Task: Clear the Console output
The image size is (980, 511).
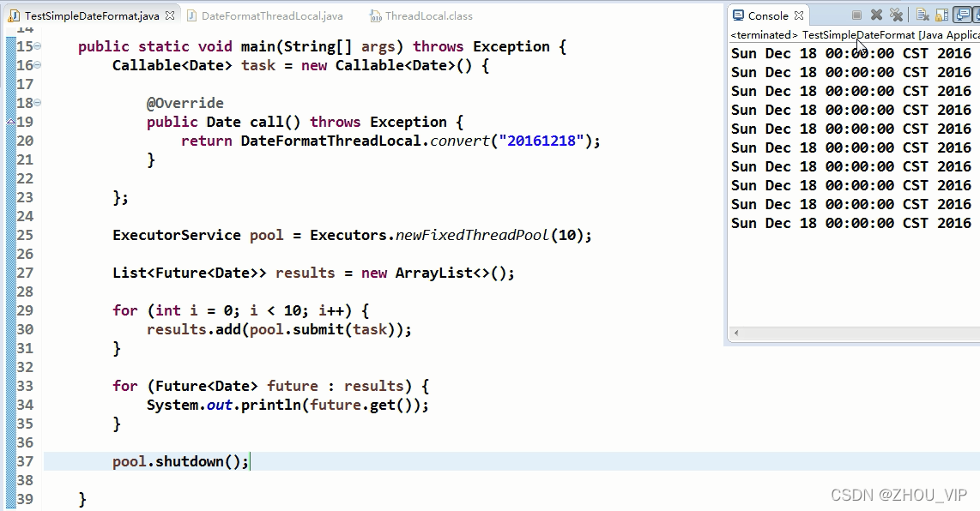Action: 921,15
